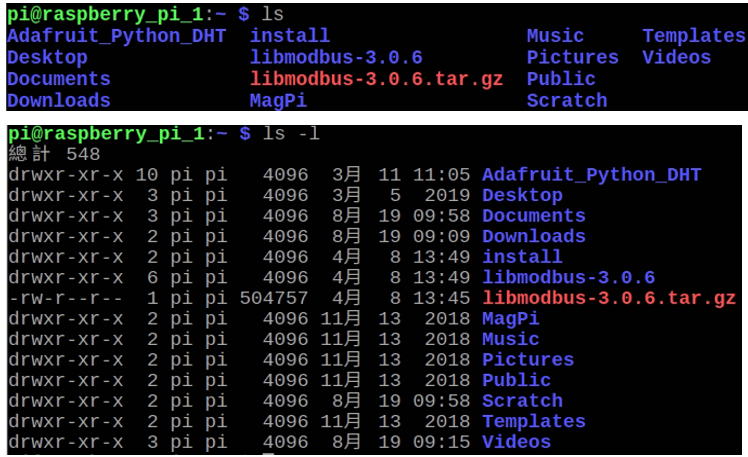
Task: Select the time 11:05 on the Adafruit row
Action: coord(442,175)
